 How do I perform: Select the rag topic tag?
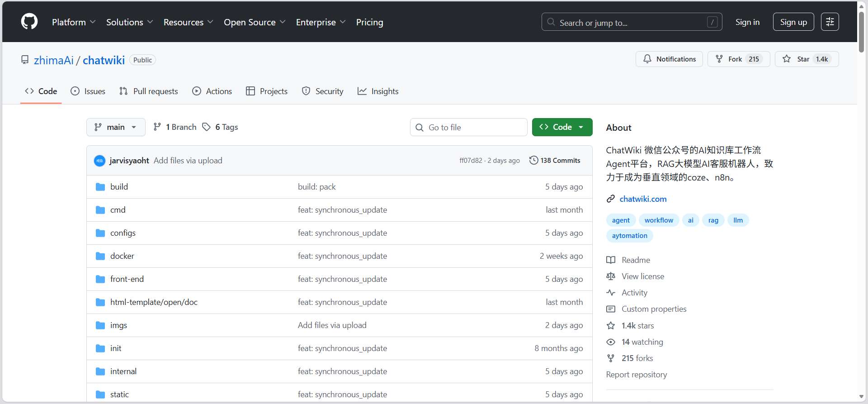(x=713, y=220)
